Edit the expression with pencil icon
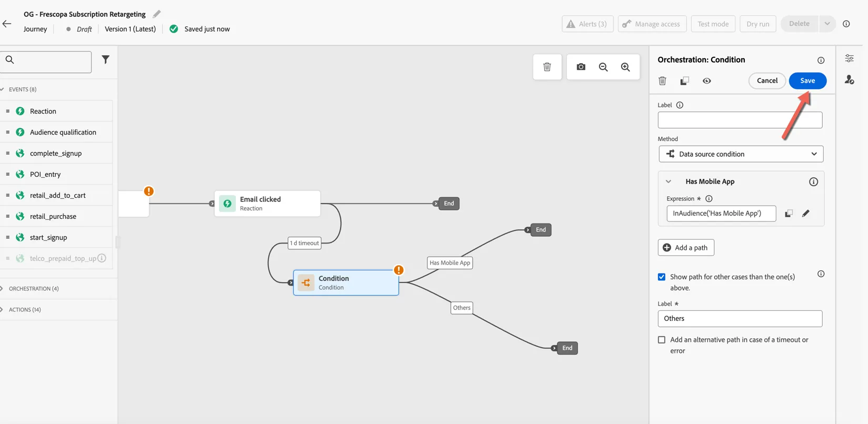This screenshot has width=868, height=424. [x=805, y=213]
